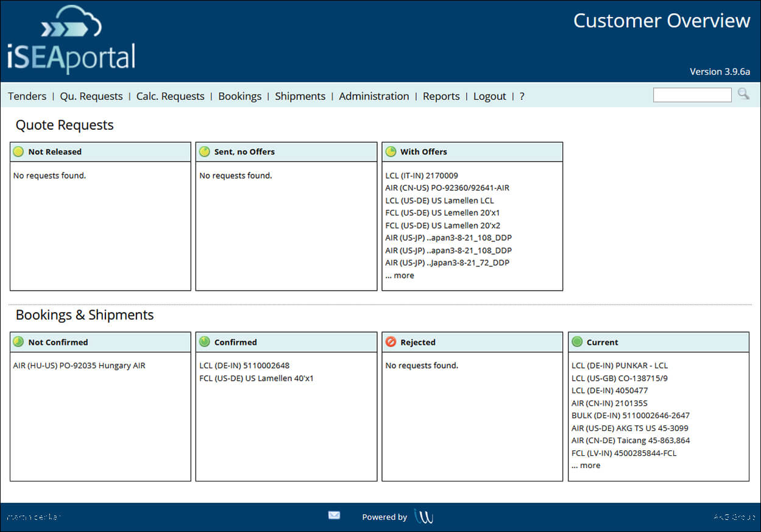Click the envelope mail icon in footer
This screenshot has height=532, width=761.
(334, 516)
